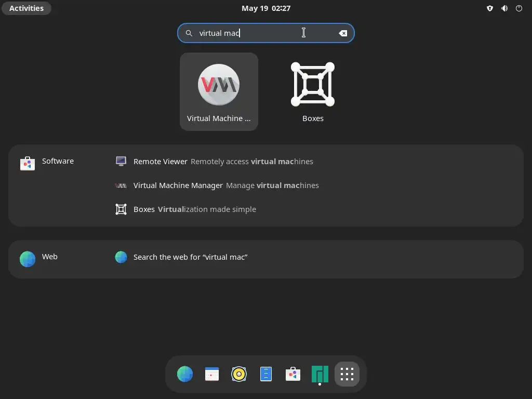Open the Activities overview button
Image resolution: width=532 pixels, height=399 pixels.
(x=26, y=8)
